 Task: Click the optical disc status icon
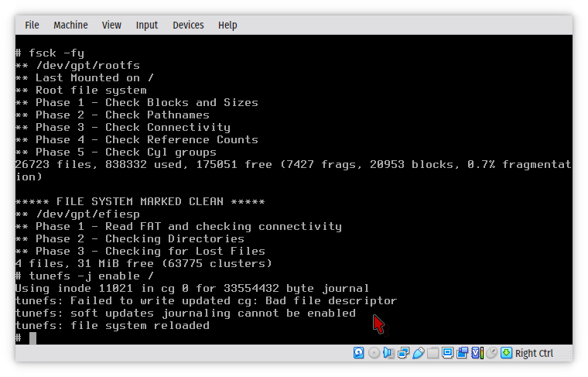374,353
